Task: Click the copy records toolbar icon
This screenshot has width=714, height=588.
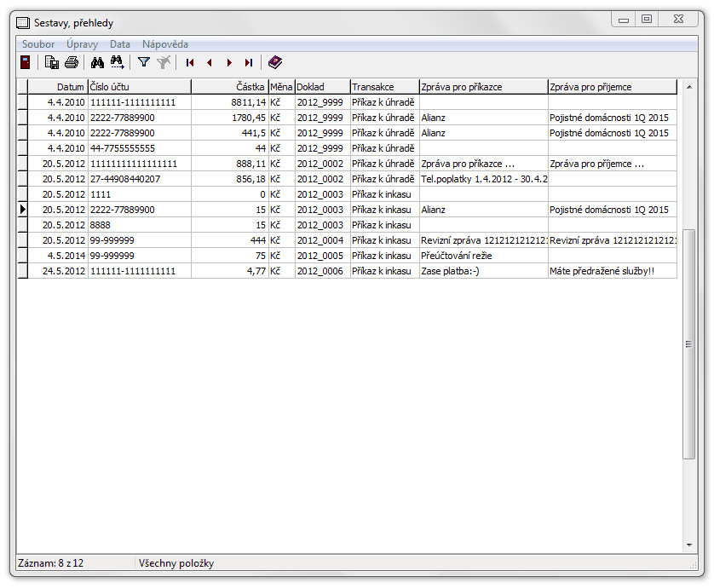Action: tap(52, 62)
